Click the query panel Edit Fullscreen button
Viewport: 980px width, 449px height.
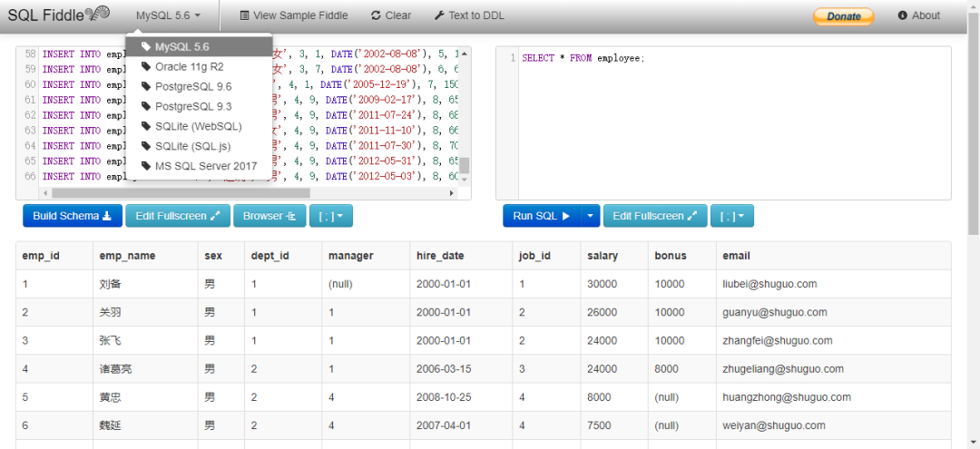coord(656,216)
